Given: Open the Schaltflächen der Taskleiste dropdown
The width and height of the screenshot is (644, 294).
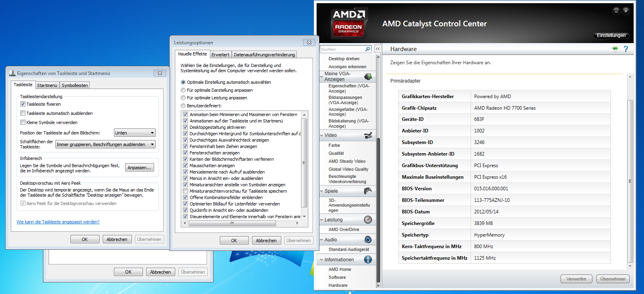Looking at the screenshot, I should [x=105, y=144].
